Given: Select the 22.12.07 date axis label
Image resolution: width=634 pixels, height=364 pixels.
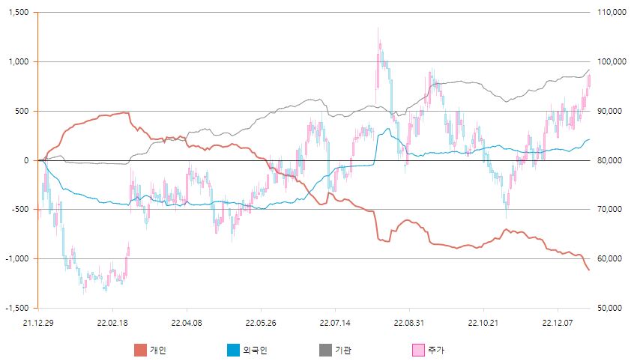Looking at the screenshot, I should (x=557, y=323).
